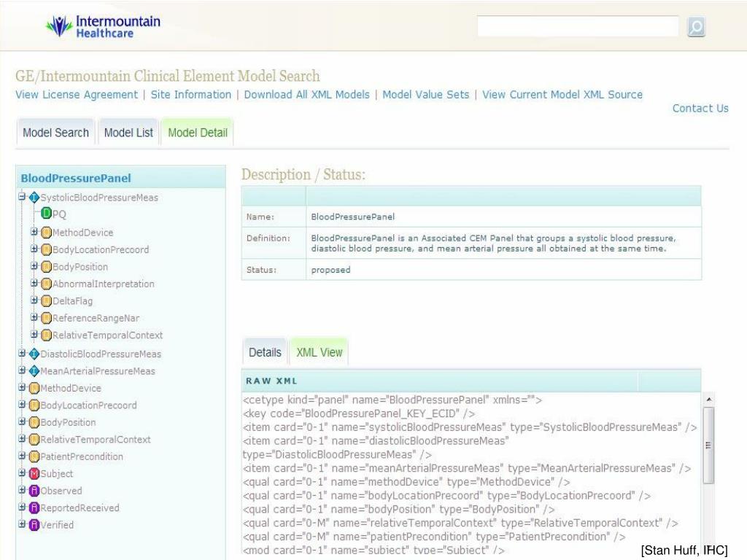Collapse the SystolicBloodPressureMeas node
The image size is (747, 560).
pos(22,196)
